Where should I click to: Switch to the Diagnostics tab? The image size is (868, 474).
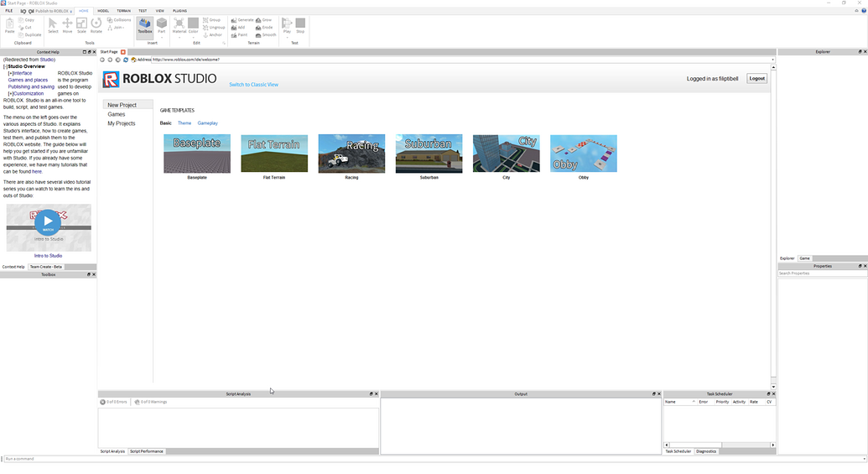tap(706, 451)
